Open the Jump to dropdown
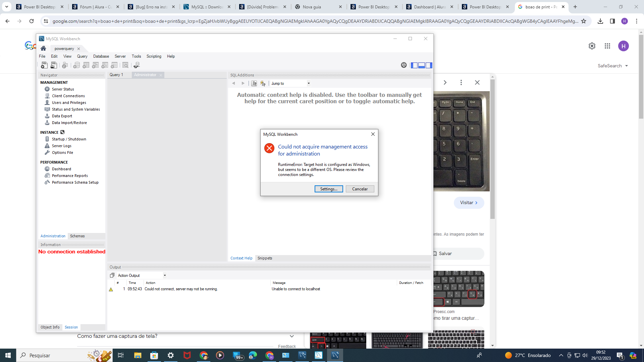The height and width of the screenshot is (362, 644). click(x=290, y=83)
